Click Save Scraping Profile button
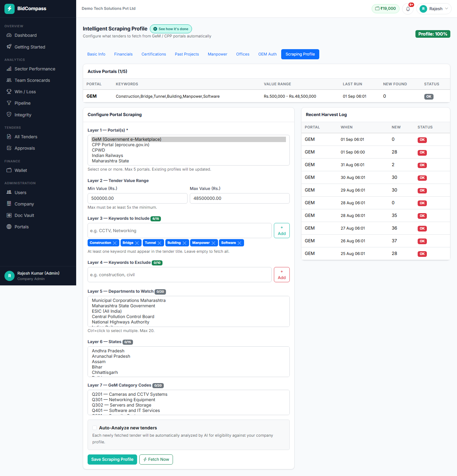Image resolution: width=457 pixels, height=476 pixels. 112,460
